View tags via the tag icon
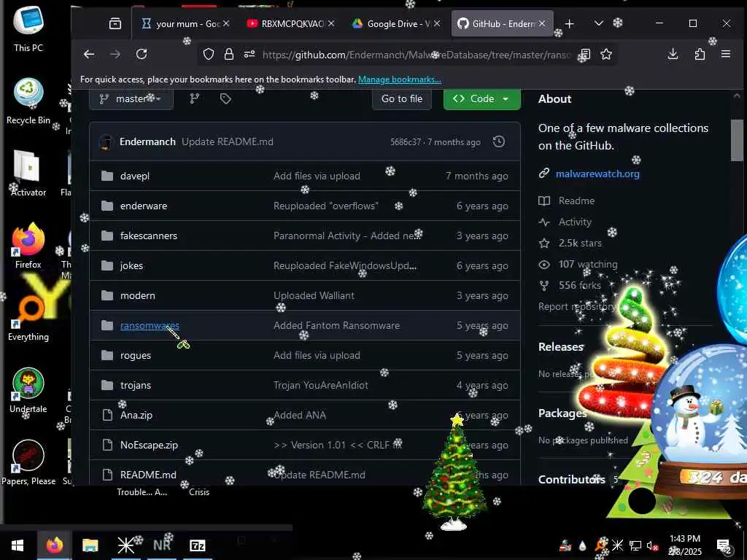747x560 pixels. point(225,99)
